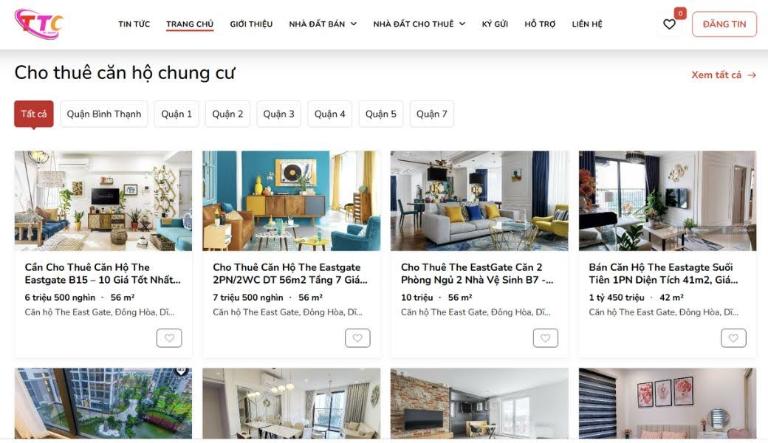Switch to the Quận 3 tab
The image size is (768, 443).
click(x=279, y=114)
